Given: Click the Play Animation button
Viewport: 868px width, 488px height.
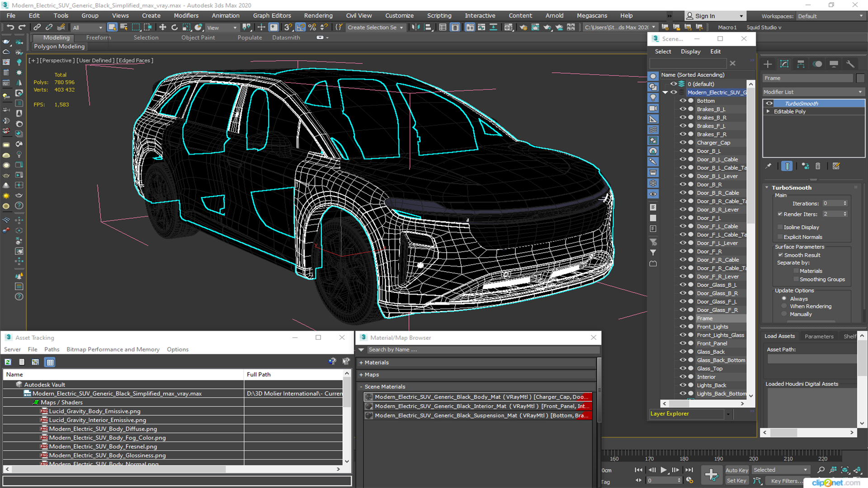Looking at the screenshot, I should tap(664, 470).
